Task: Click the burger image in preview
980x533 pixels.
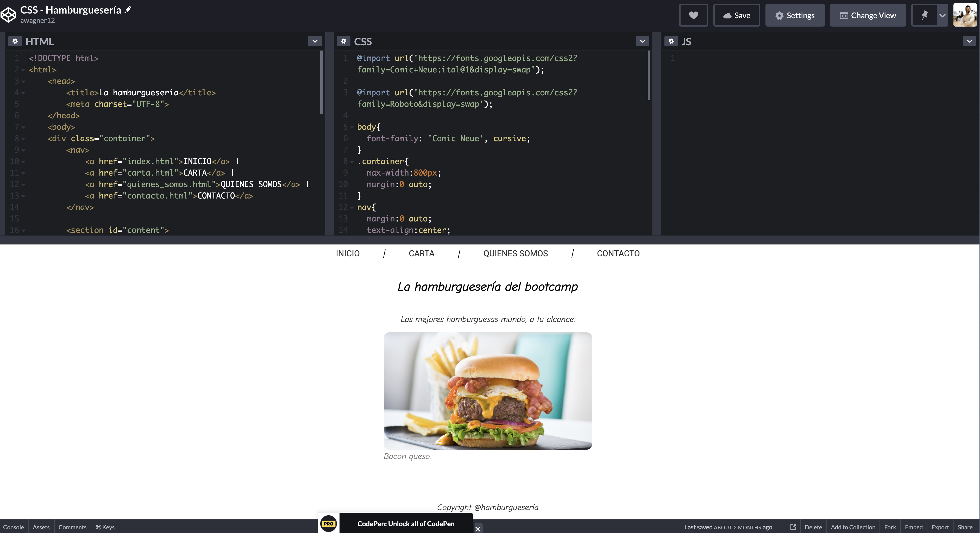Action: pos(488,391)
